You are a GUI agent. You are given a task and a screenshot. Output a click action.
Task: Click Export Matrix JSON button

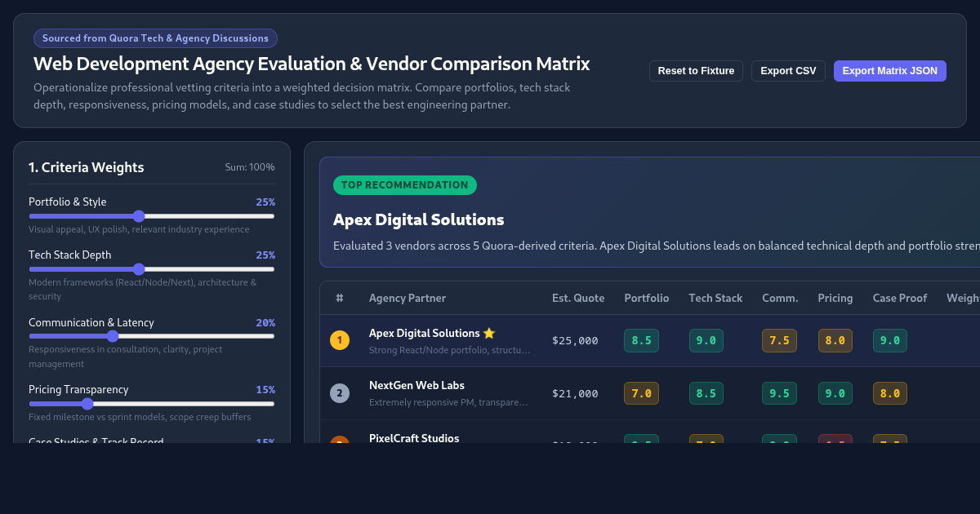click(889, 71)
